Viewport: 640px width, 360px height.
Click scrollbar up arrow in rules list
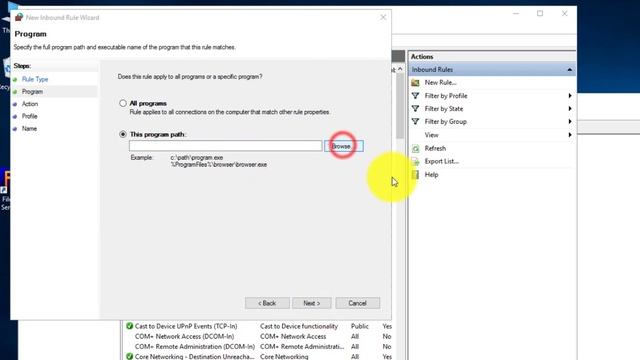point(400,69)
